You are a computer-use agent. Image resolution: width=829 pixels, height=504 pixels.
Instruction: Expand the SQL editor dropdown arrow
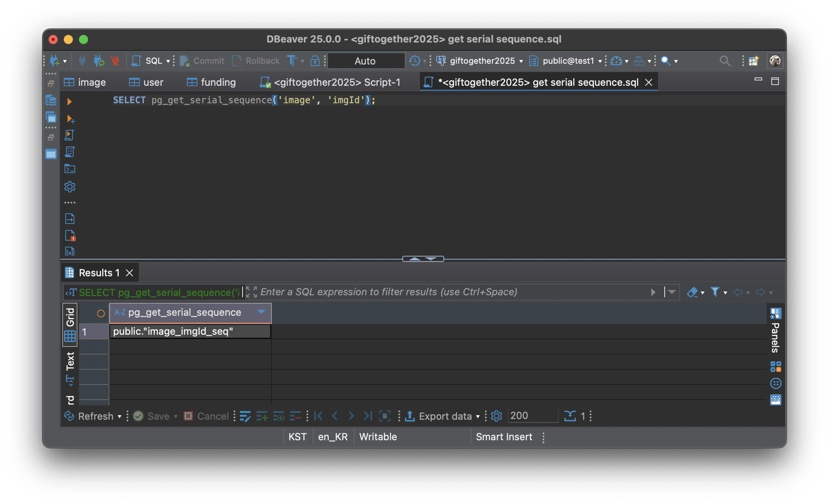pos(168,61)
